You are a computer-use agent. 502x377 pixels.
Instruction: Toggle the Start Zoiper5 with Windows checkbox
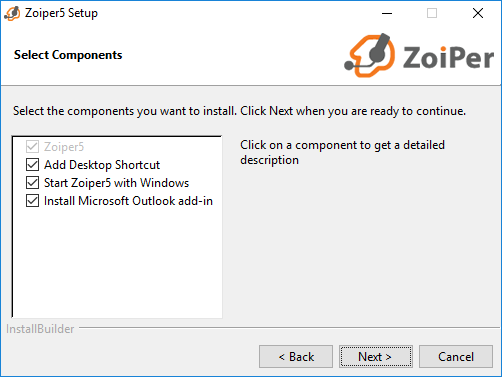32,183
